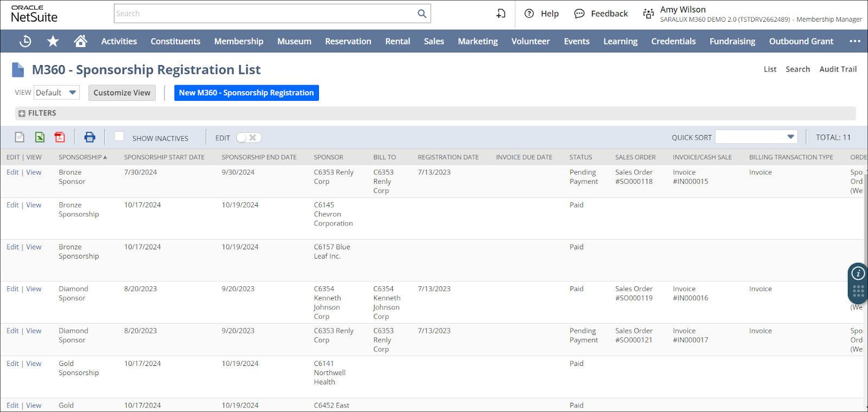Click the Print icon
This screenshot has width=868, height=412.
90,138
